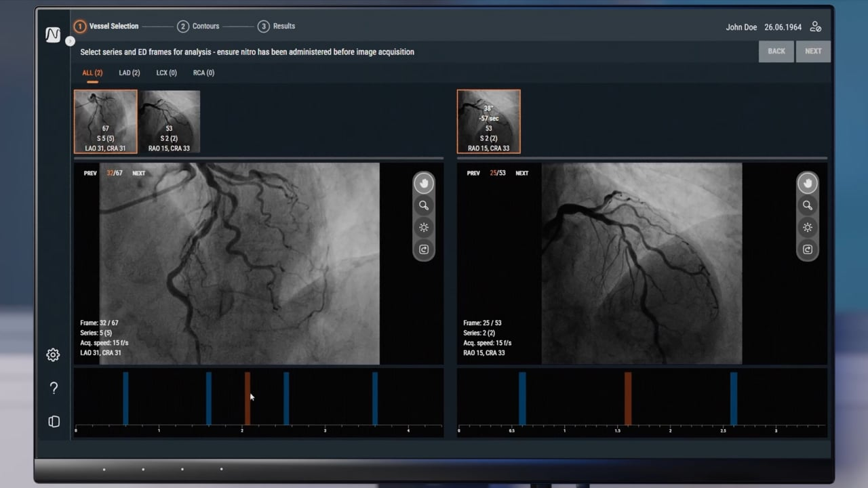Open the patient user profile icon
The image size is (868, 488).
tap(816, 27)
